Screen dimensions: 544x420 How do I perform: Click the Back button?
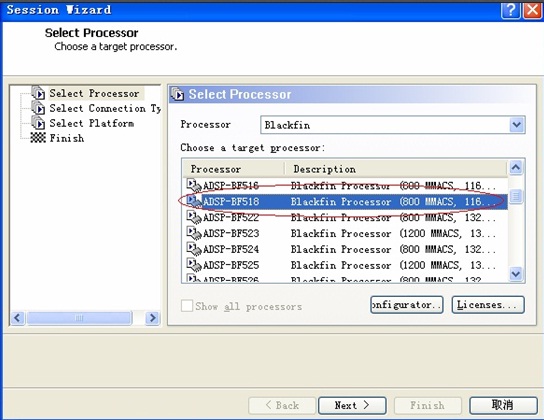[x=282, y=405]
